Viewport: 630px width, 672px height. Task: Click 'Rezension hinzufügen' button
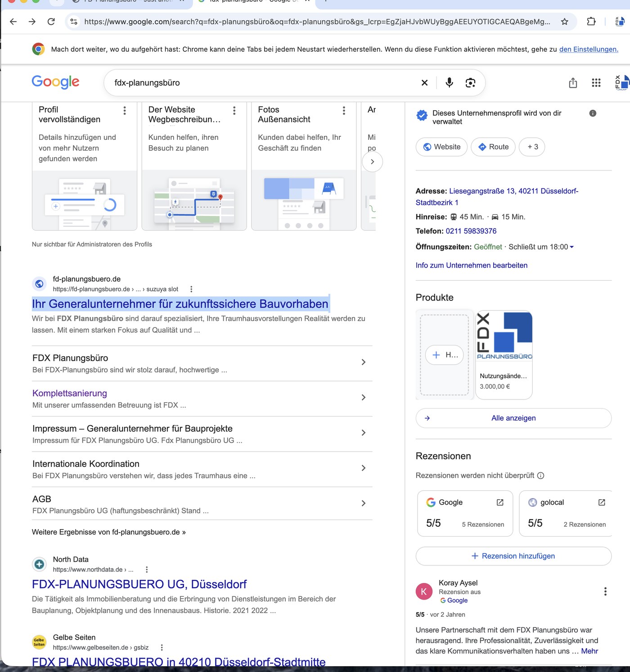tap(513, 556)
